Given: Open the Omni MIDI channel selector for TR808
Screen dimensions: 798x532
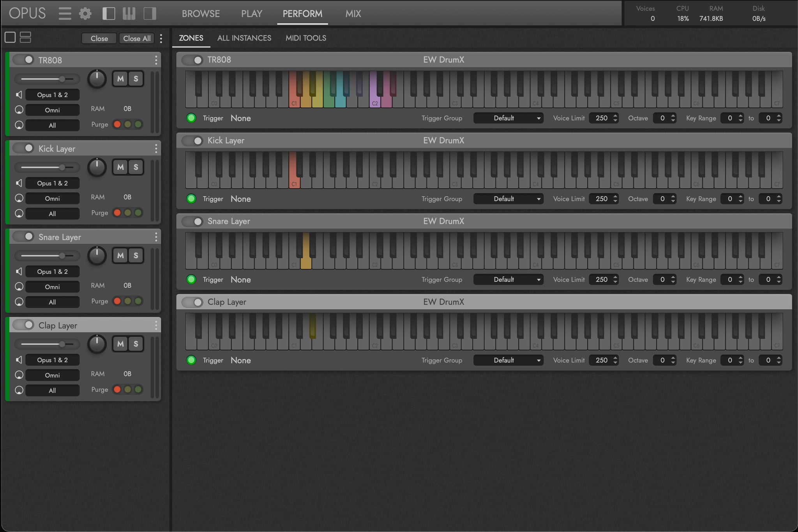Looking at the screenshot, I should click(53, 110).
